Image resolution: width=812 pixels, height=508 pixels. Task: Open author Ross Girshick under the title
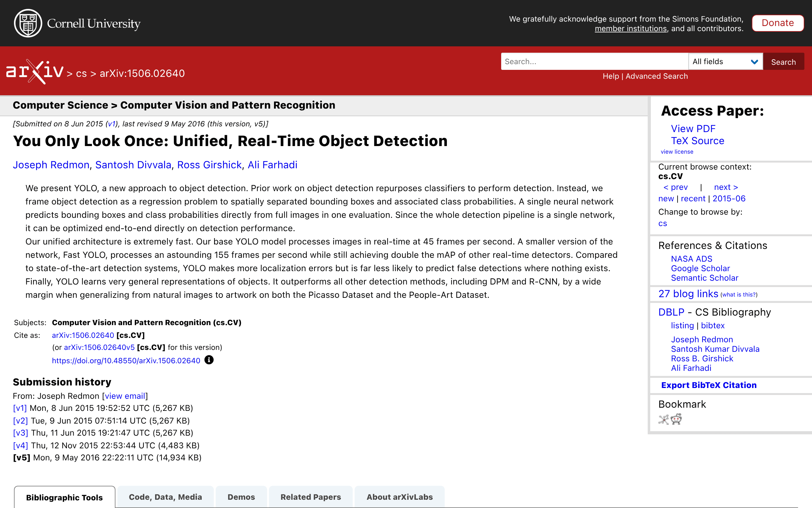(x=209, y=165)
